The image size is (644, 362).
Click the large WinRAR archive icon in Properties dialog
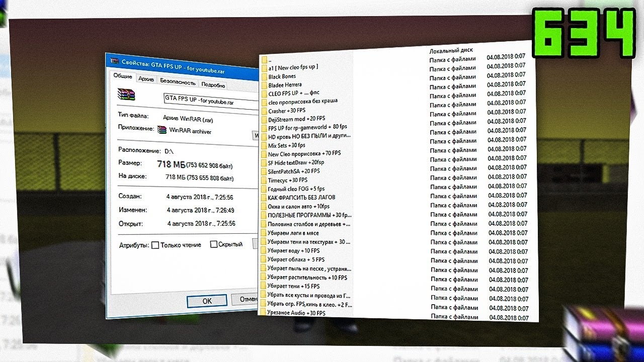pyautogui.click(x=126, y=95)
